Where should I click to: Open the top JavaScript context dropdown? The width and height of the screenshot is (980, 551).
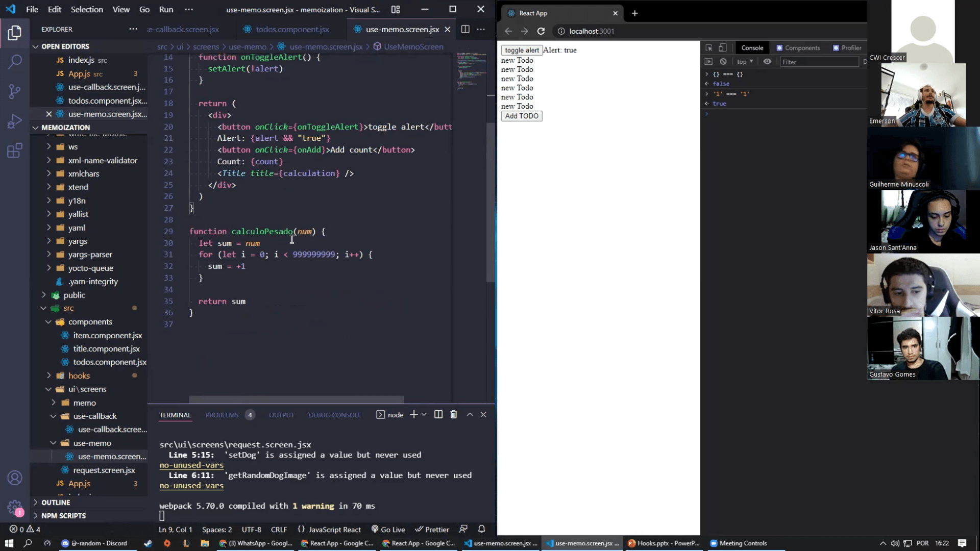(x=745, y=62)
